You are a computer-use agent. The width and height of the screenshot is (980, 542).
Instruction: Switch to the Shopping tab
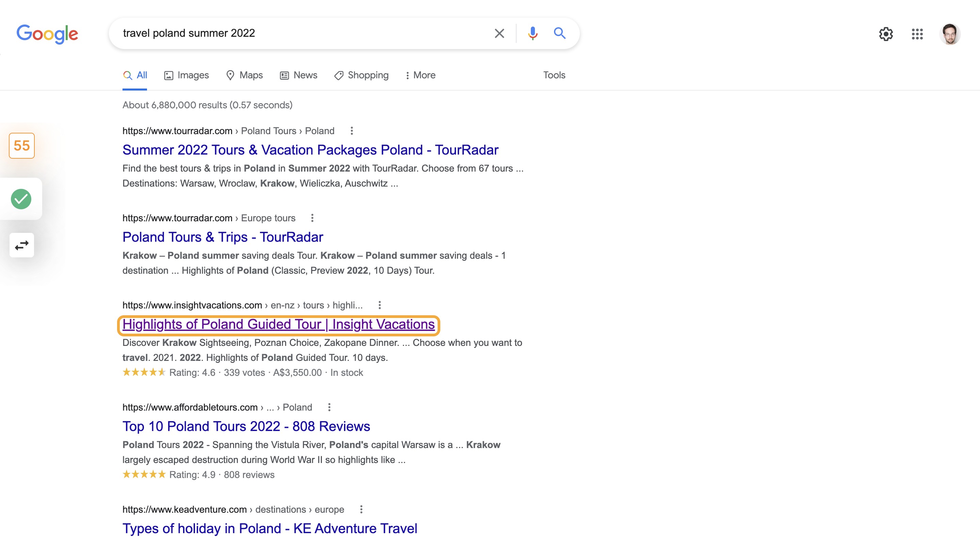[x=361, y=75]
